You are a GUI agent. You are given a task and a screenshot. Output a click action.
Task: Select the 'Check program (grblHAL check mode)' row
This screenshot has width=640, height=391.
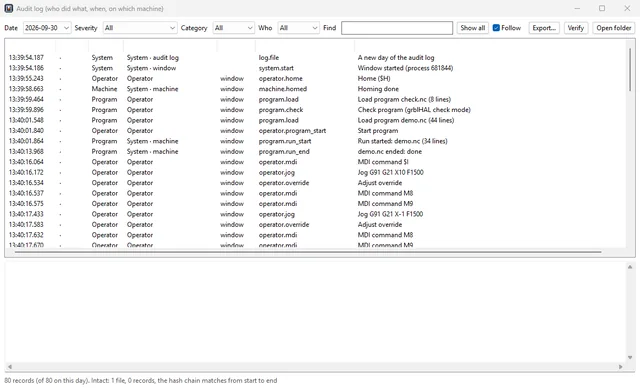(315, 110)
